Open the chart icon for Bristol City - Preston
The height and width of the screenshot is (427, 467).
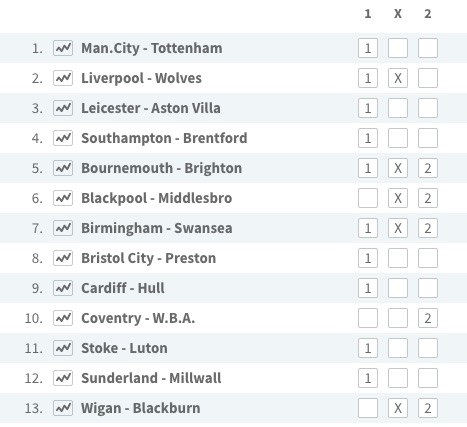(x=63, y=258)
